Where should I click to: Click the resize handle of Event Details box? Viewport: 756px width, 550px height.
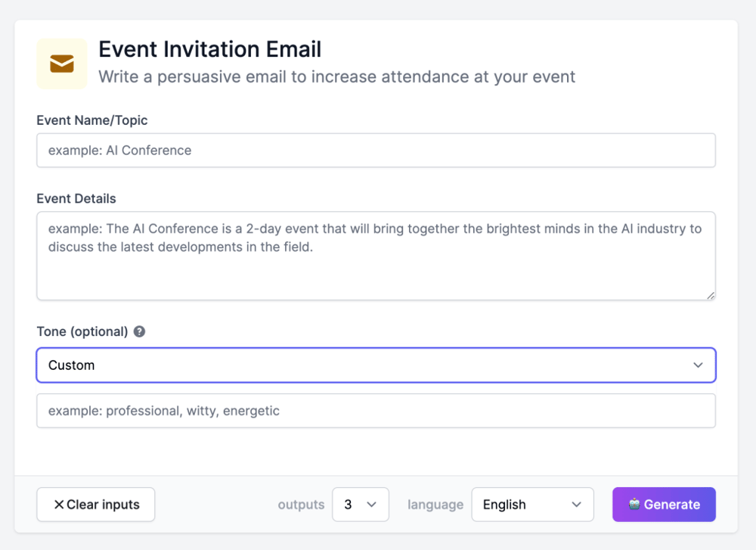coord(710,295)
